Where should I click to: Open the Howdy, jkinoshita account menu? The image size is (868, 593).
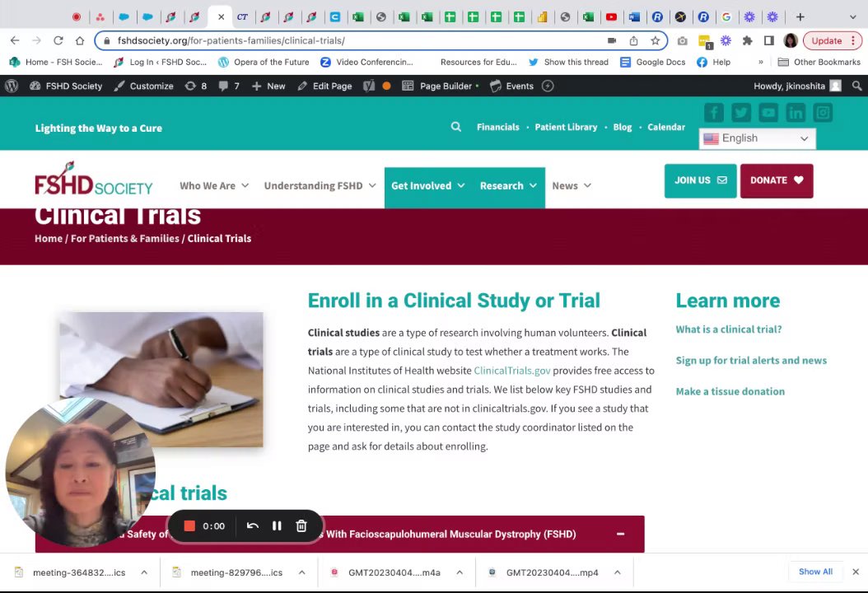click(797, 86)
